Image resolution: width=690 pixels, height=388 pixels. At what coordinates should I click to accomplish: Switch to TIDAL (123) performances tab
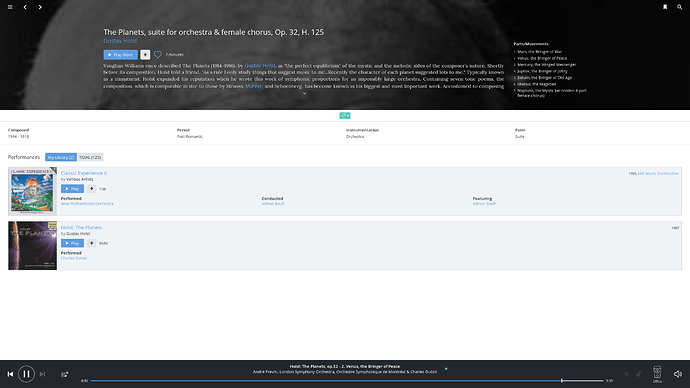pos(90,157)
